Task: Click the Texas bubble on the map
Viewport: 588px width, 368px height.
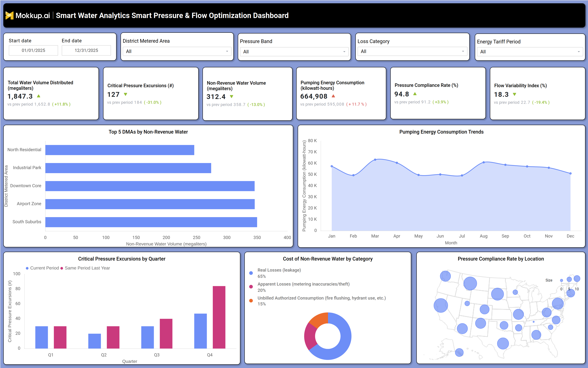Action: pos(503,343)
